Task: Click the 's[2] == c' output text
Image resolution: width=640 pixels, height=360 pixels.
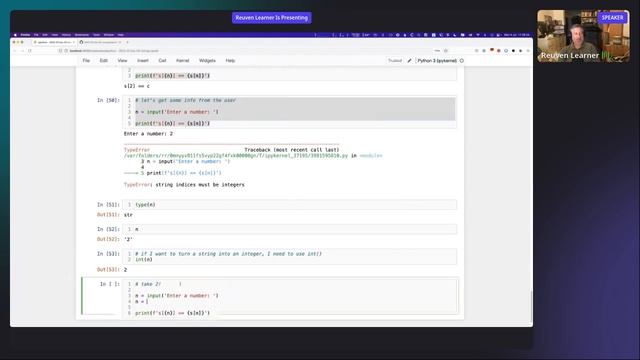Action: pyautogui.click(x=137, y=86)
